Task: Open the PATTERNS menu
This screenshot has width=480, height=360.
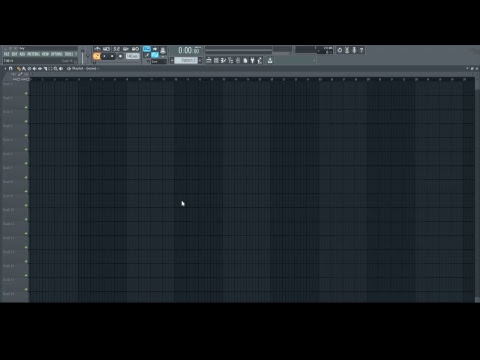Action: (x=34, y=54)
